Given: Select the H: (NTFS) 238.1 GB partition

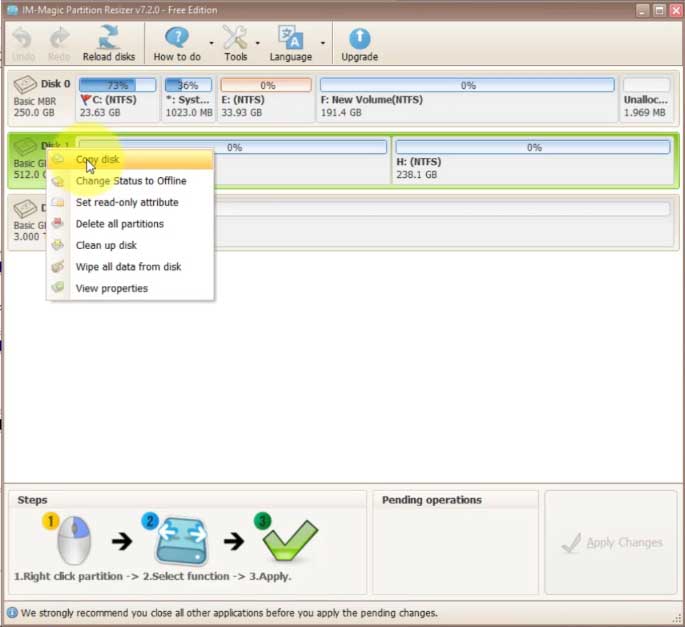Looking at the screenshot, I should (533, 160).
